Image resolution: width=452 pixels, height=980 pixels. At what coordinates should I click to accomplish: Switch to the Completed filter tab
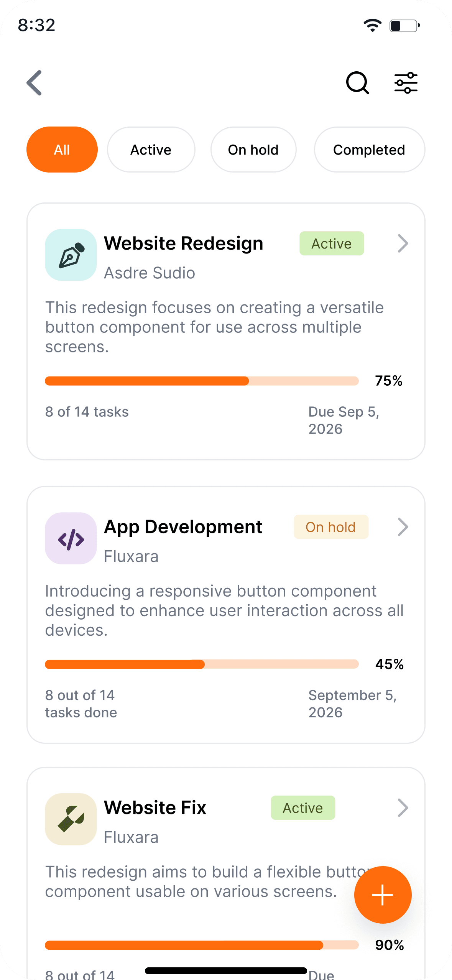(x=370, y=150)
